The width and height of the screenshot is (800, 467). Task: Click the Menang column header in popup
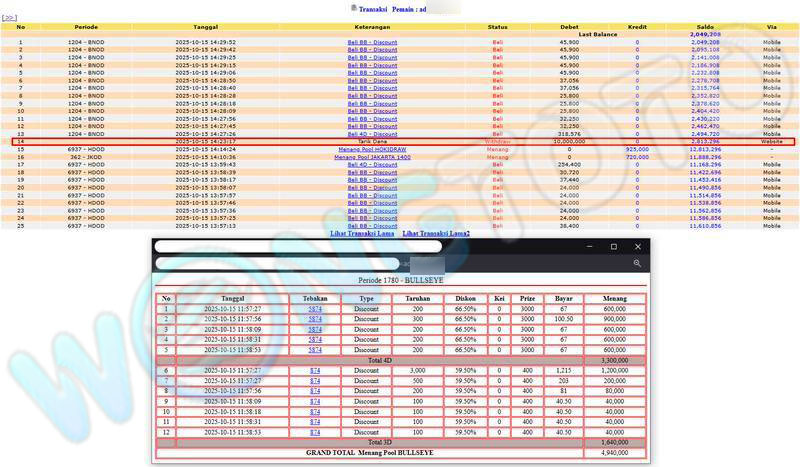[614, 298]
